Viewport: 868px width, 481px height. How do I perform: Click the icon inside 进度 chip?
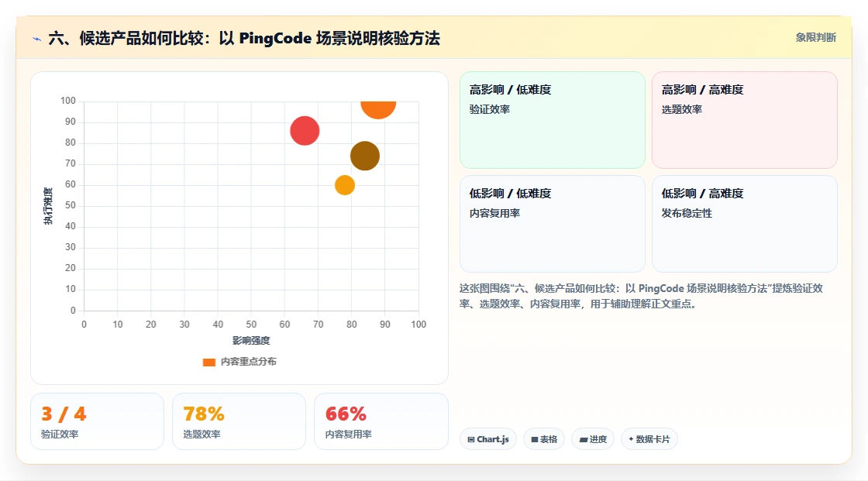(x=584, y=439)
